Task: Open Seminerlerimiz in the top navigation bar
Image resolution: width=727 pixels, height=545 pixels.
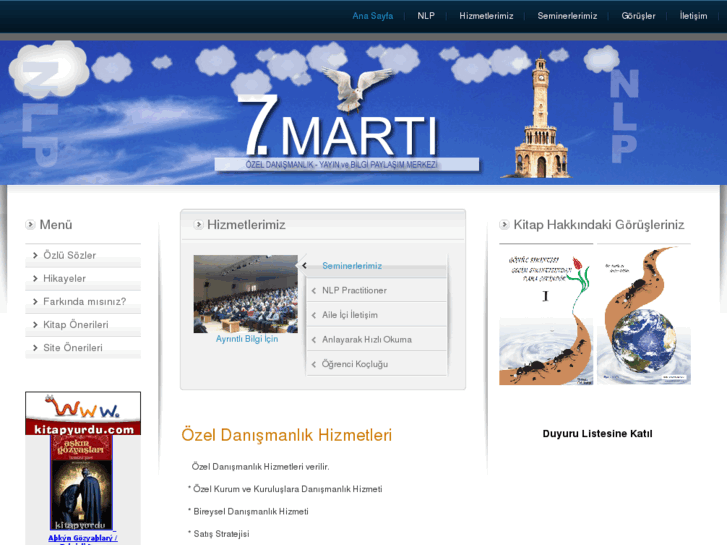Action: [567, 16]
